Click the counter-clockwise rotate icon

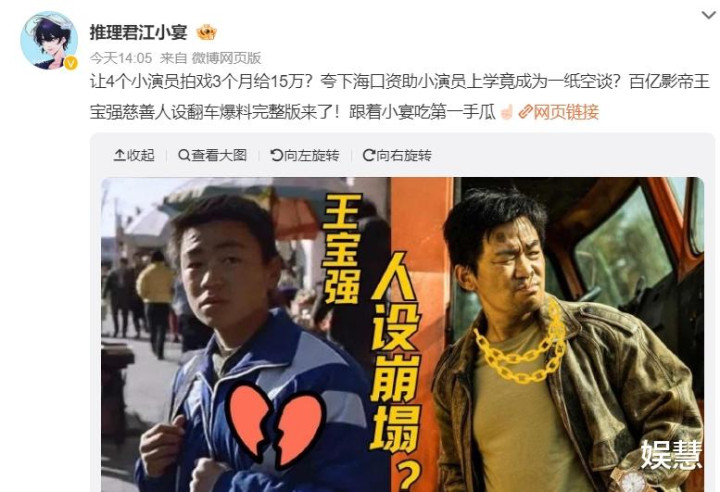(x=276, y=156)
